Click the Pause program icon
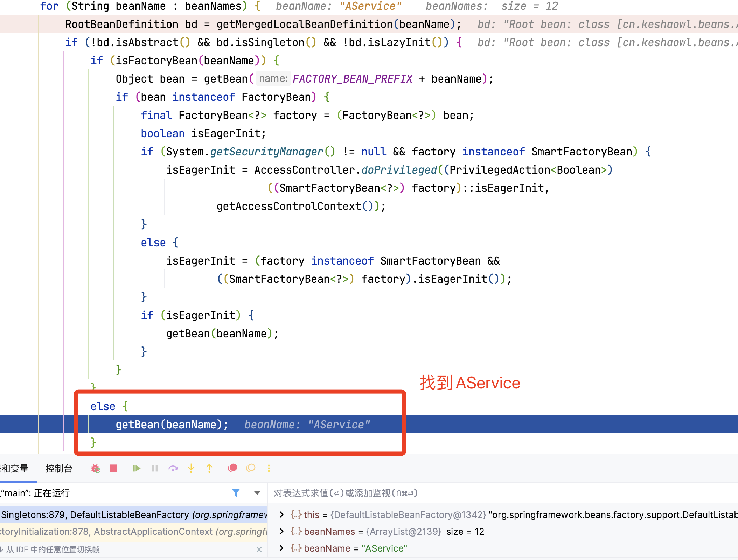 tap(155, 468)
